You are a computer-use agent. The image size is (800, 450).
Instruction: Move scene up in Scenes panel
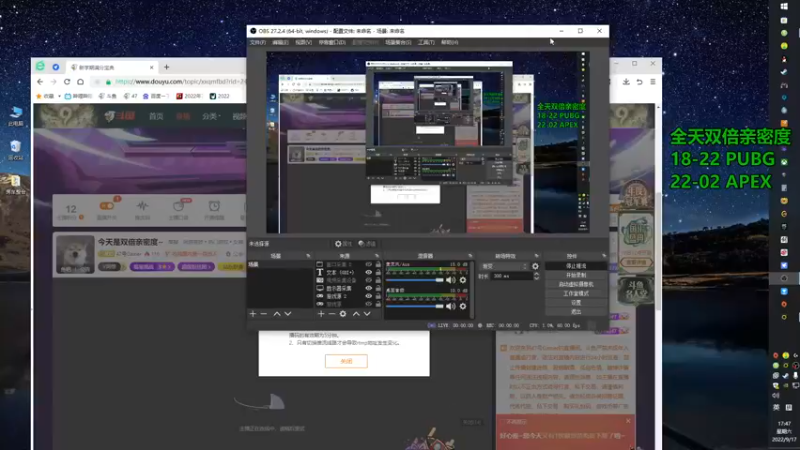point(277,314)
